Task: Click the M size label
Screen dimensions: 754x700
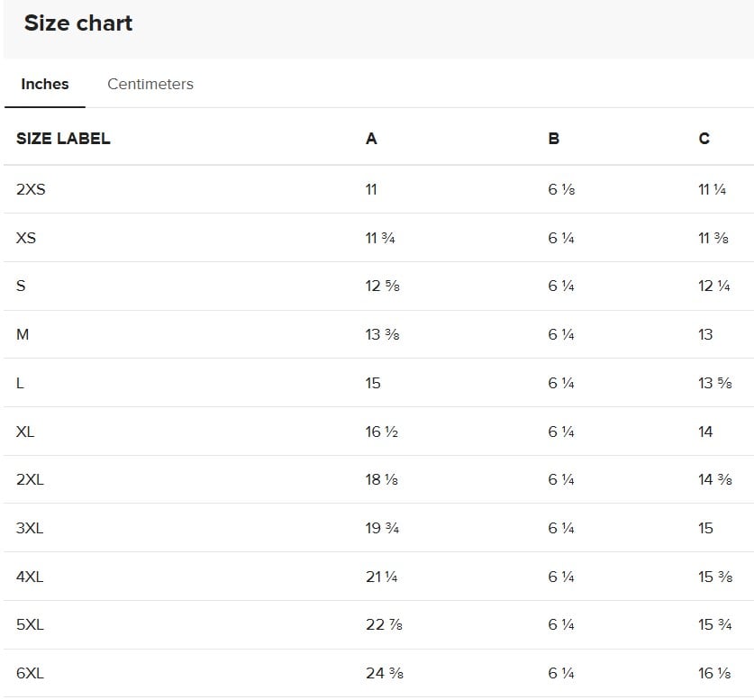Action: pyautogui.click(x=23, y=334)
